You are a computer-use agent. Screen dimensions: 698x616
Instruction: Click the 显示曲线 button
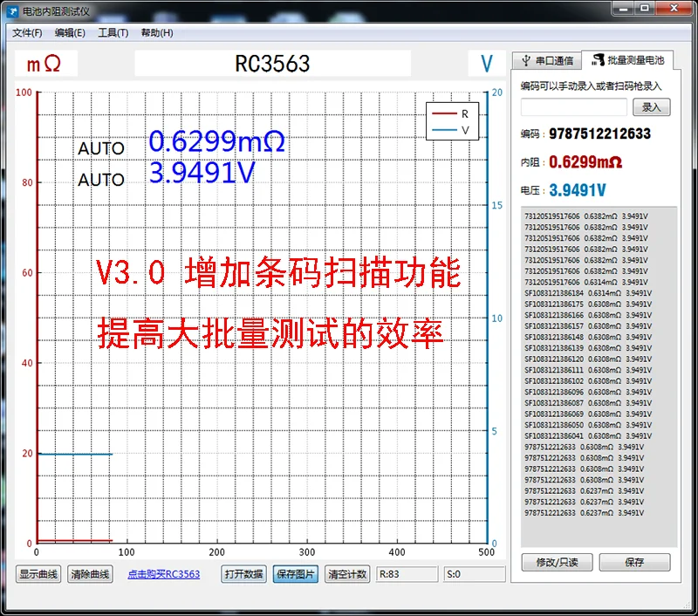point(38,574)
